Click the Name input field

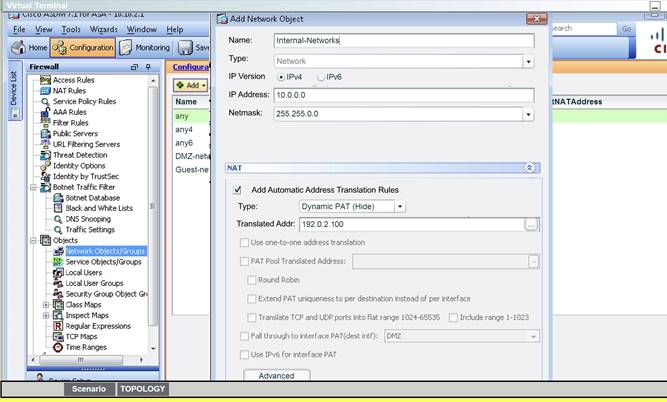coord(405,41)
